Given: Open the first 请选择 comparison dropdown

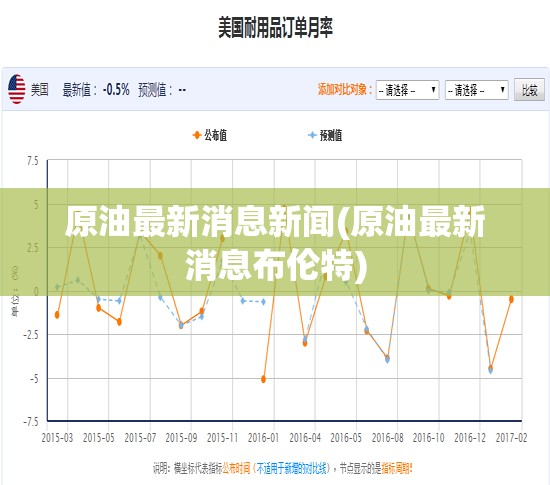Looking at the screenshot, I should click(x=407, y=90).
